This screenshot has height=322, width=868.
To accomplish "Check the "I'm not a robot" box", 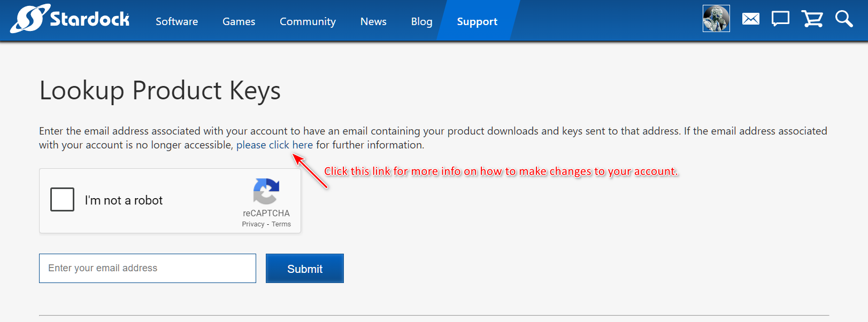I will pyautogui.click(x=63, y=200).
